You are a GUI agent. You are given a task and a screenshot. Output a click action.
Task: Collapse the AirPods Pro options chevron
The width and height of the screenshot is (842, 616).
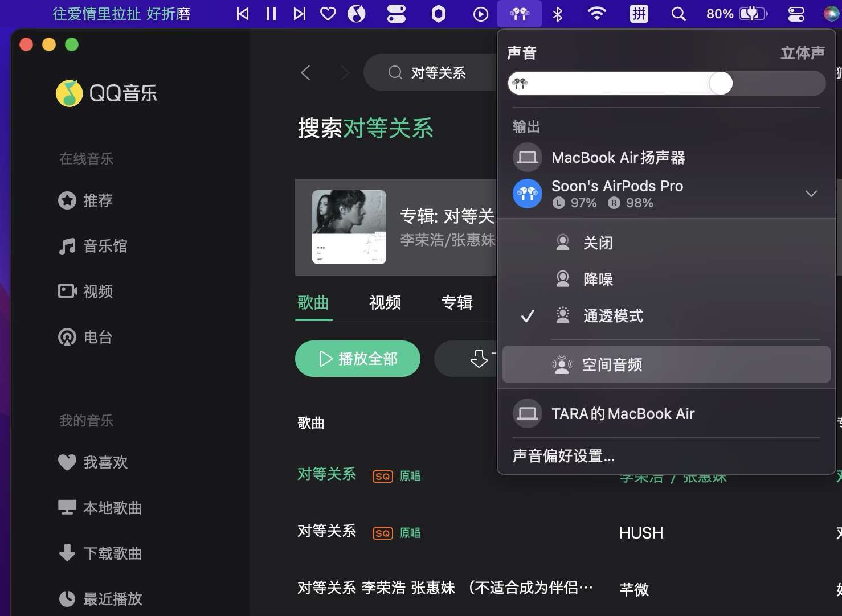811,194
